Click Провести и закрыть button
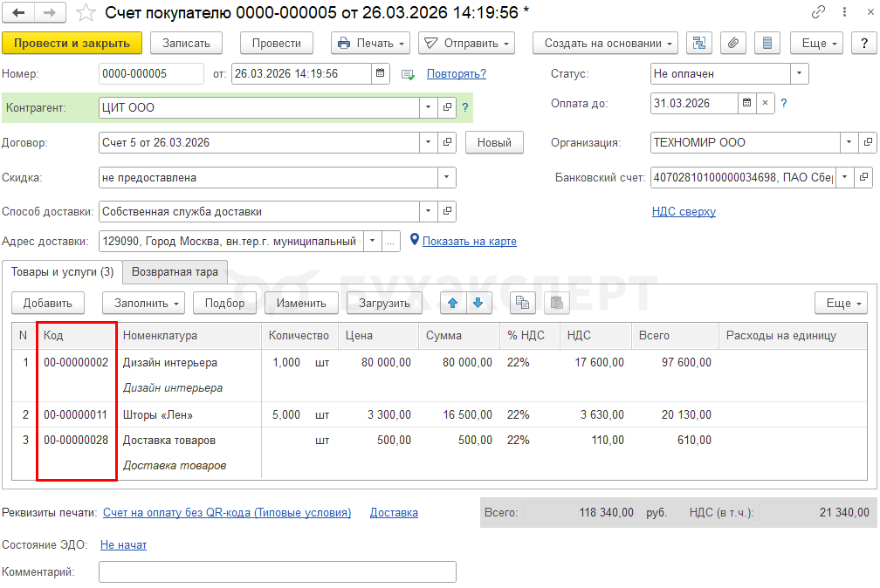This screenshot has height=588, width=880. (72, 43)
